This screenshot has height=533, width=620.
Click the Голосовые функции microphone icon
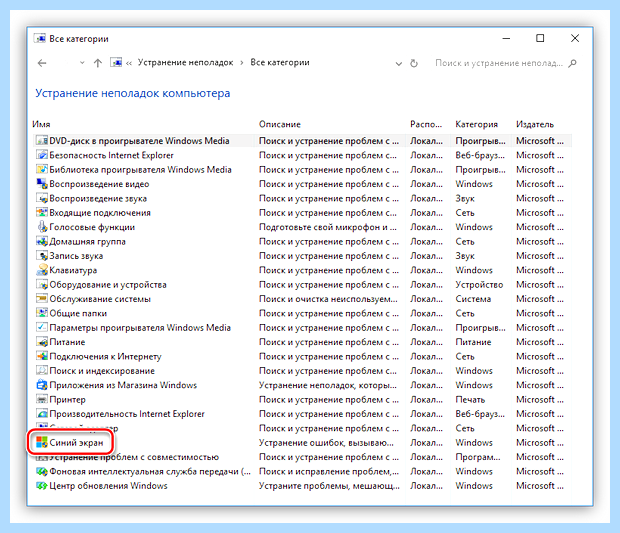(42, 227)
